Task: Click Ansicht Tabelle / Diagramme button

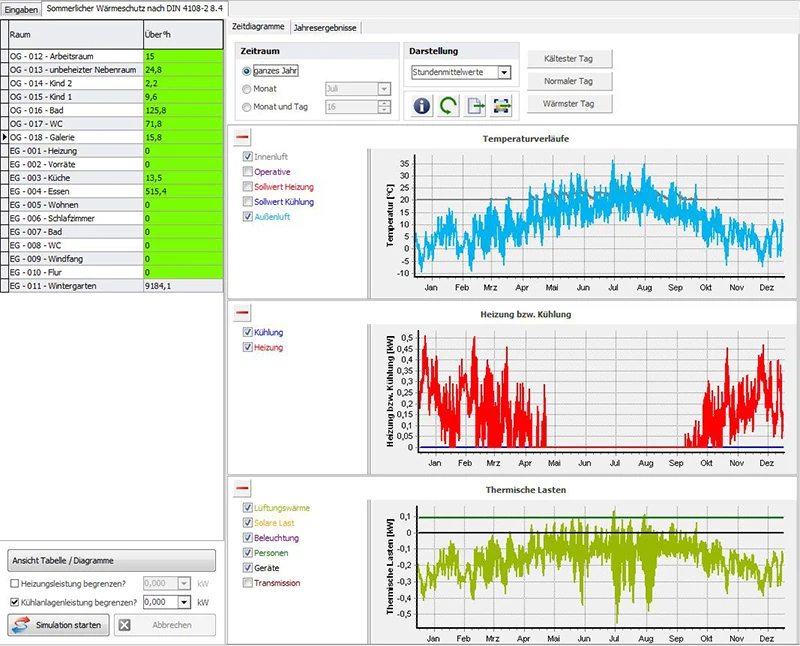Action: [x=111, y=560]
